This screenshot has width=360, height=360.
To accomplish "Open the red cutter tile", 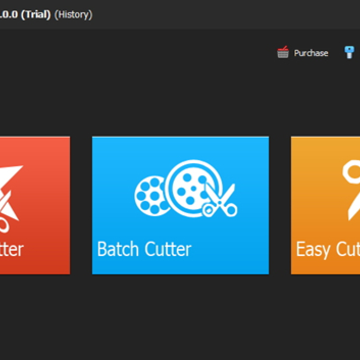I will (35, 205).
